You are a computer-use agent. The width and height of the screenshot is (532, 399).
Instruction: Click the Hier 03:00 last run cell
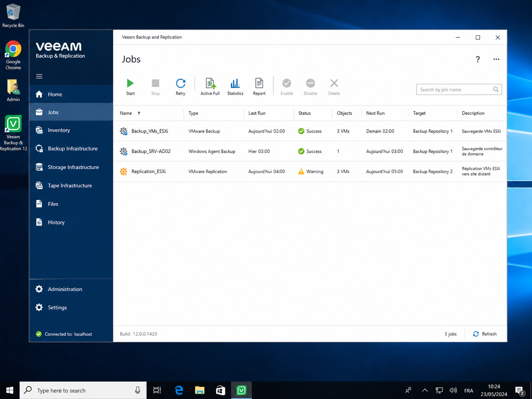[x=259, y=151]
